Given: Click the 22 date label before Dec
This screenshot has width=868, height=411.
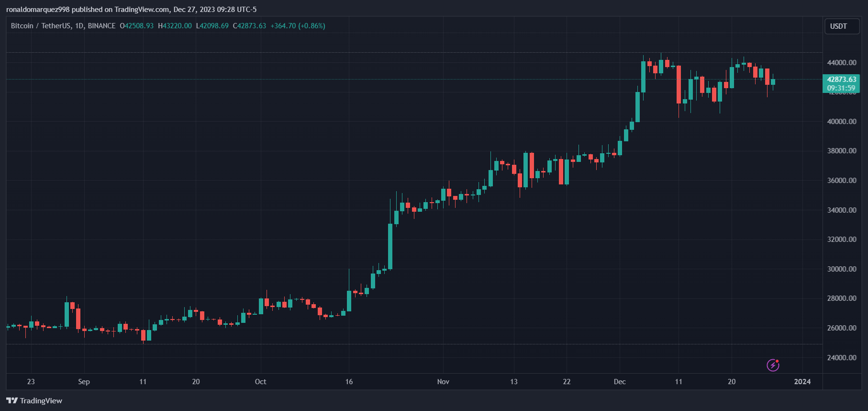Looking at the screenshot, I should pos(567,382).
